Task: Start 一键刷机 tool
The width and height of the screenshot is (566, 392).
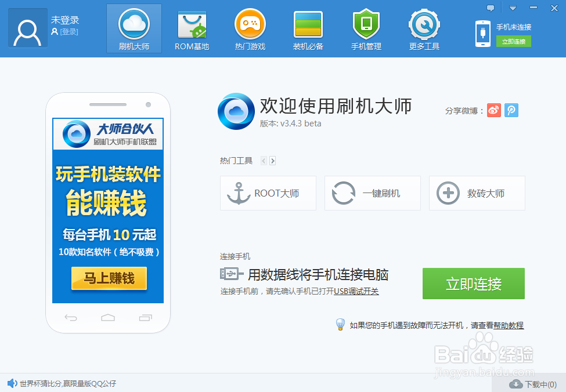Action: tap(373, 193)
